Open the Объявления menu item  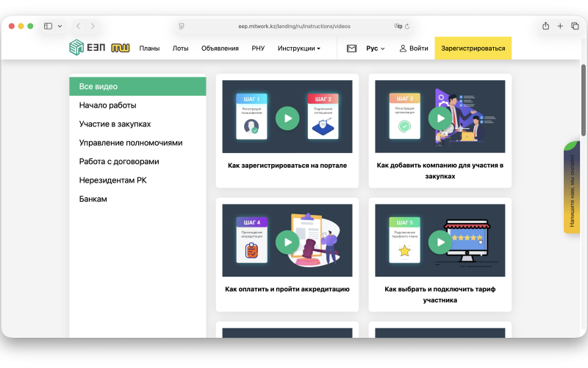[x=220, y=49]
